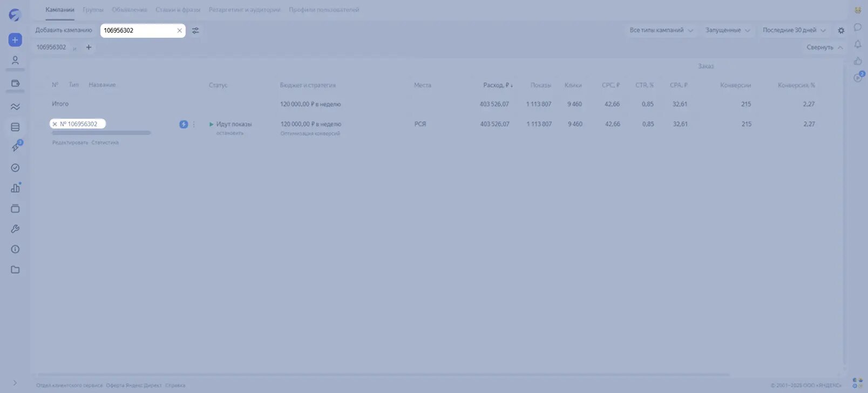Screen dimensions: 868x393
Task: Collapse the filter panel with Свернуть
Action: click(825, 48)
